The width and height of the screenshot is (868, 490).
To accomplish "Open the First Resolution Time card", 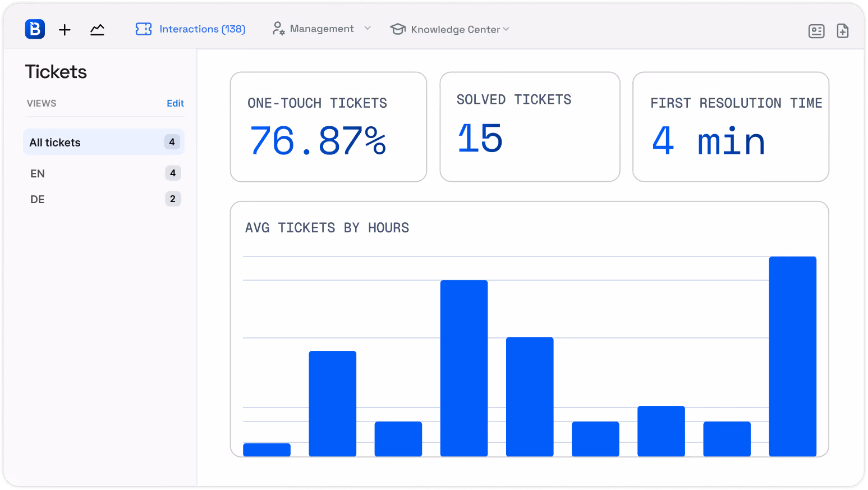I will coord(731,127).
